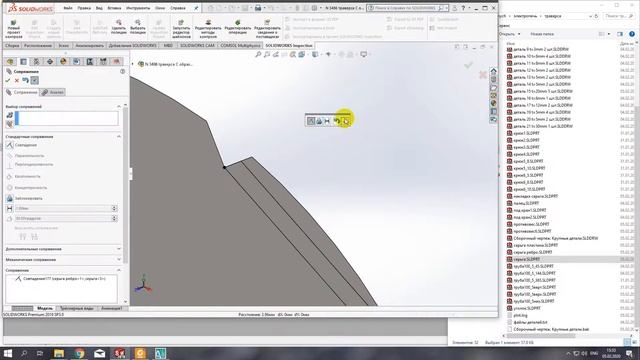Screen dimensions: 640x360
Task: Expand the N 3486 траверса flyout tree
Action: [x=133, y=64]
